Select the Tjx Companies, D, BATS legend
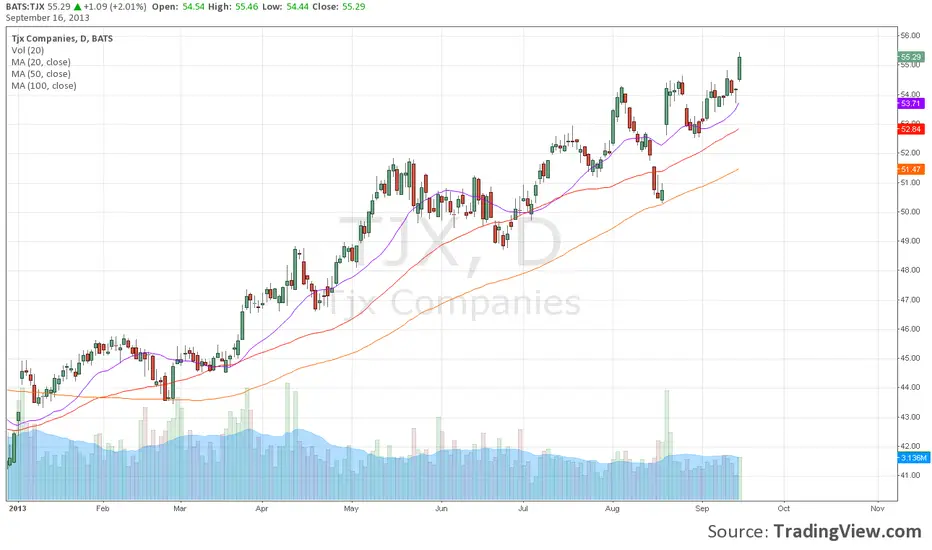The width and height of the screenshot is (932, 550). pyautogui.click(x=62, y=39)
